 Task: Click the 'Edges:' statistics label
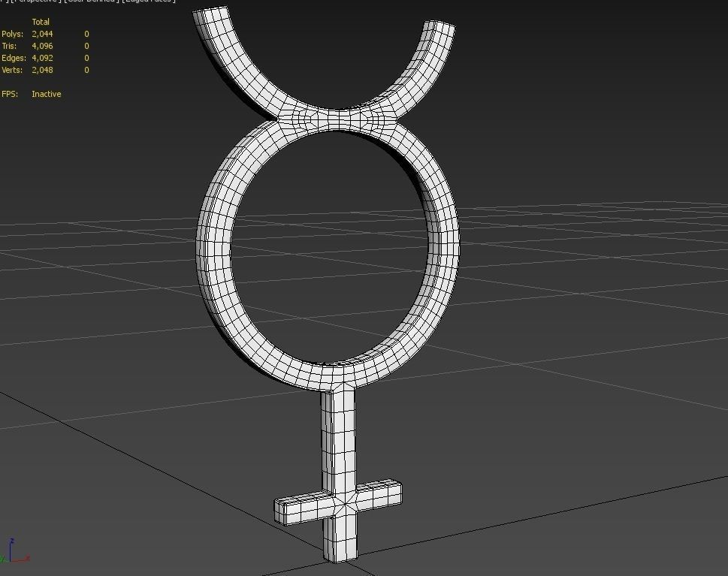14,58
